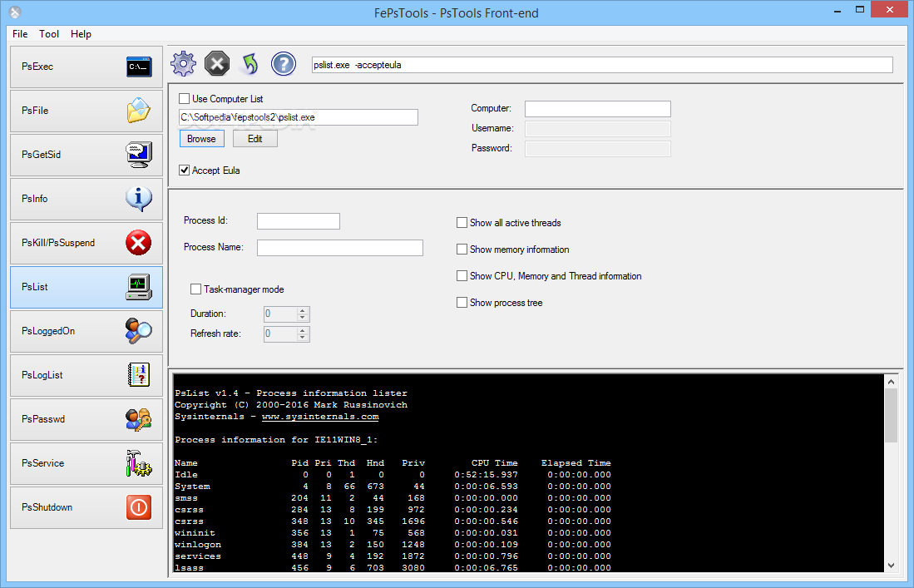
Task: Decrease the Refresh rate value
Action: pos(302,338)
